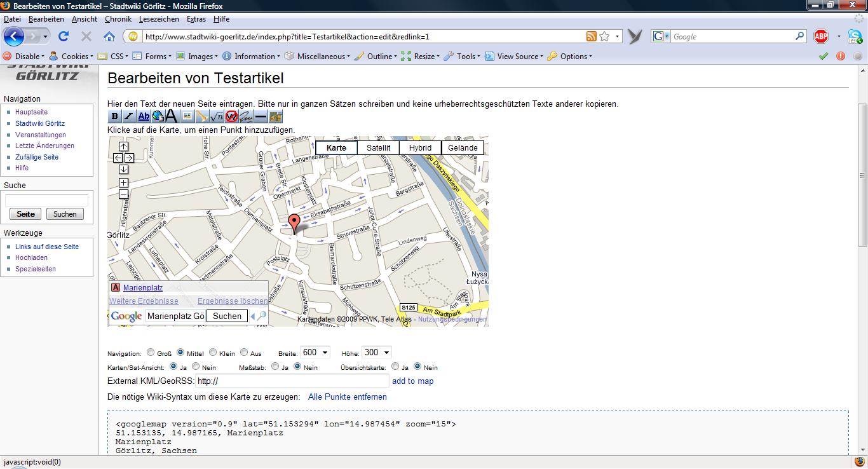Click the map's Suchen button
This screenshot has height=469, width=868.
pos(227,316)
